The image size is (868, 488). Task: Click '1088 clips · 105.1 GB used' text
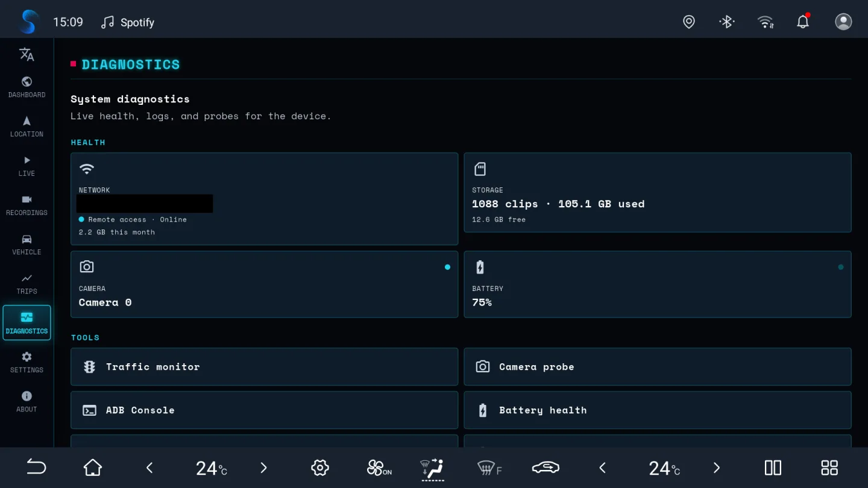click(558, 204)
